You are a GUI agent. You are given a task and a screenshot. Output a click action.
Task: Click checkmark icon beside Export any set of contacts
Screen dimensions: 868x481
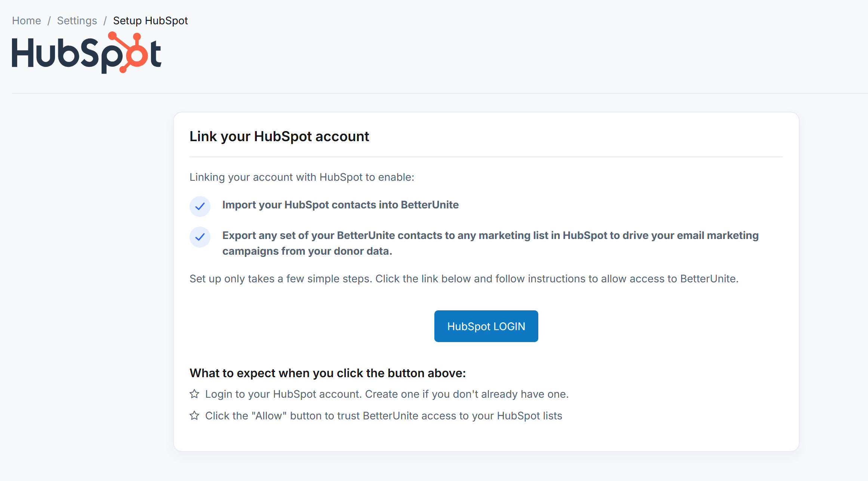(200, 237)
